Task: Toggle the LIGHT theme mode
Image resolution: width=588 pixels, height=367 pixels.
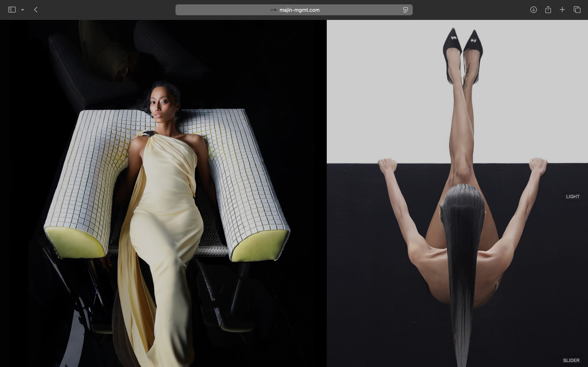Action: point(572,197)
